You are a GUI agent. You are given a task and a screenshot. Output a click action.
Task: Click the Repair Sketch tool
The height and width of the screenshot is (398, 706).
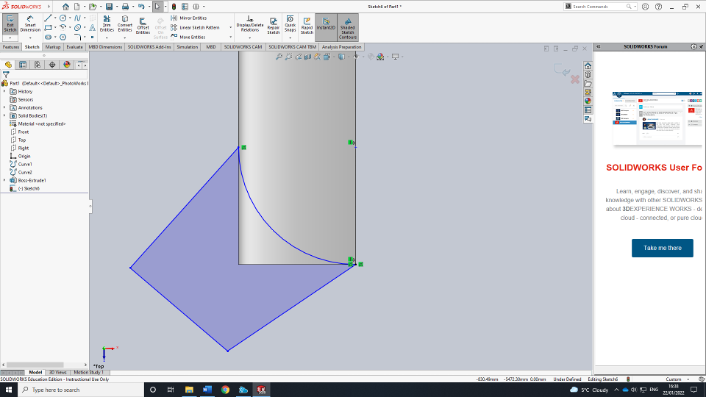point(273,26)
